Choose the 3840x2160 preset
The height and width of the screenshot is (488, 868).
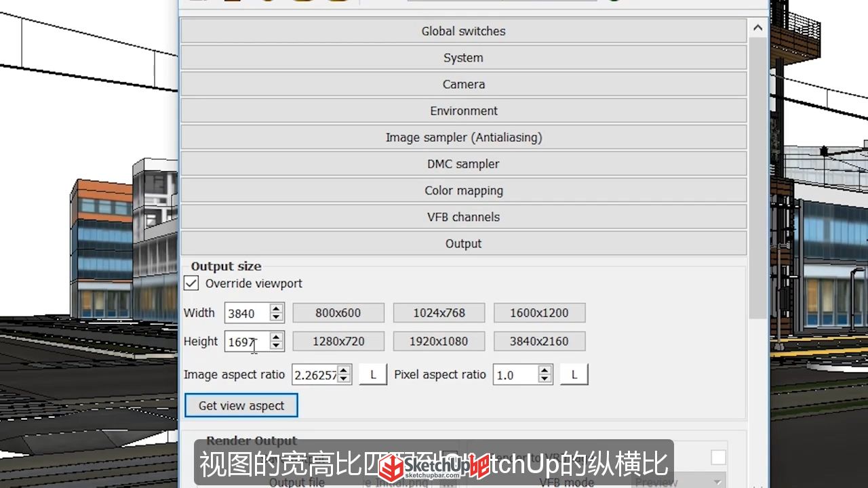pos(539,342)
